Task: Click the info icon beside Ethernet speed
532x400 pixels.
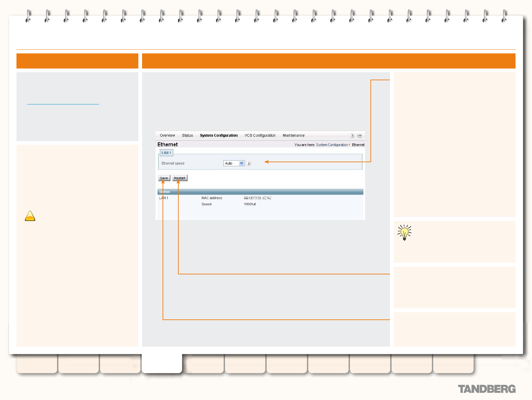Action: tap(249, 164)
